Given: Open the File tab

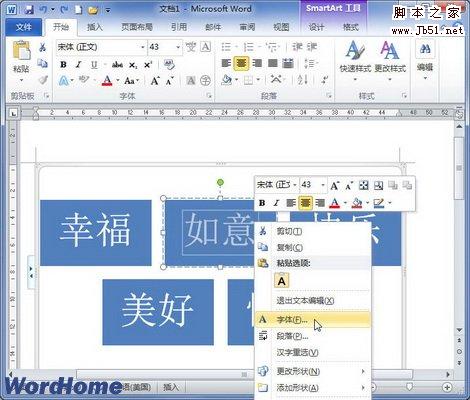Looking at the screenshot, I should coord(24,27).
